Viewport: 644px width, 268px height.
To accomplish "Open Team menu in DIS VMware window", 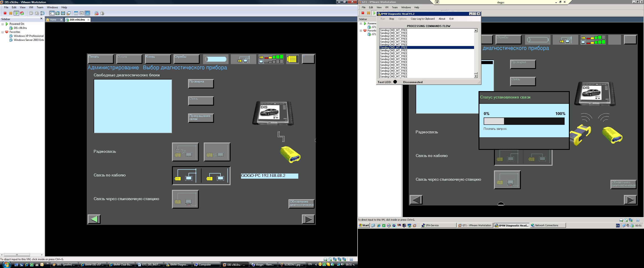I will (x=40, y=7).
